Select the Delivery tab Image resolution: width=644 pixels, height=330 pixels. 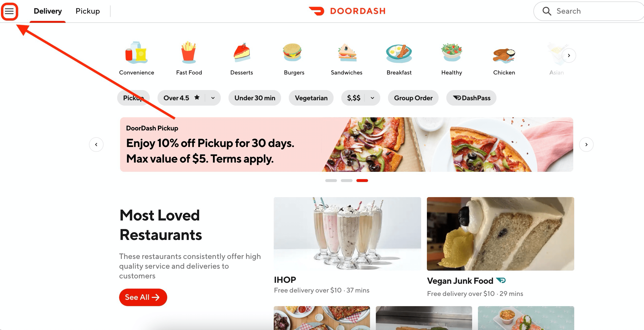[48, 11]
